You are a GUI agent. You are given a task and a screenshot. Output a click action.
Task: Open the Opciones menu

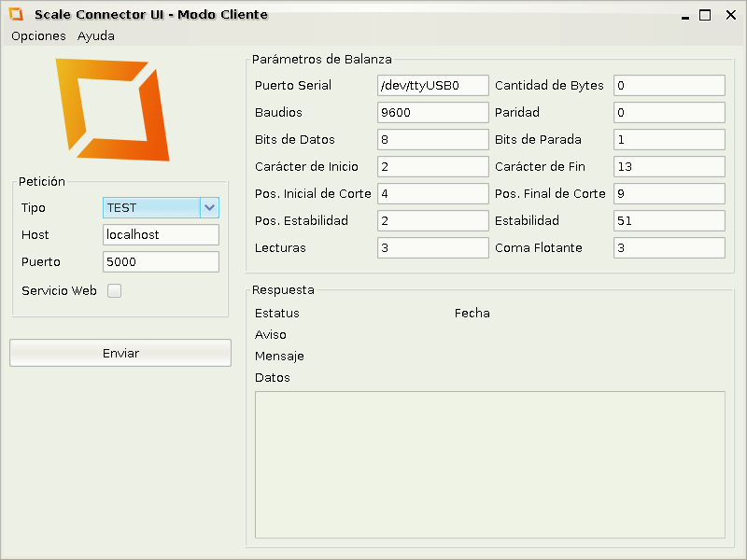pos(38,36)
